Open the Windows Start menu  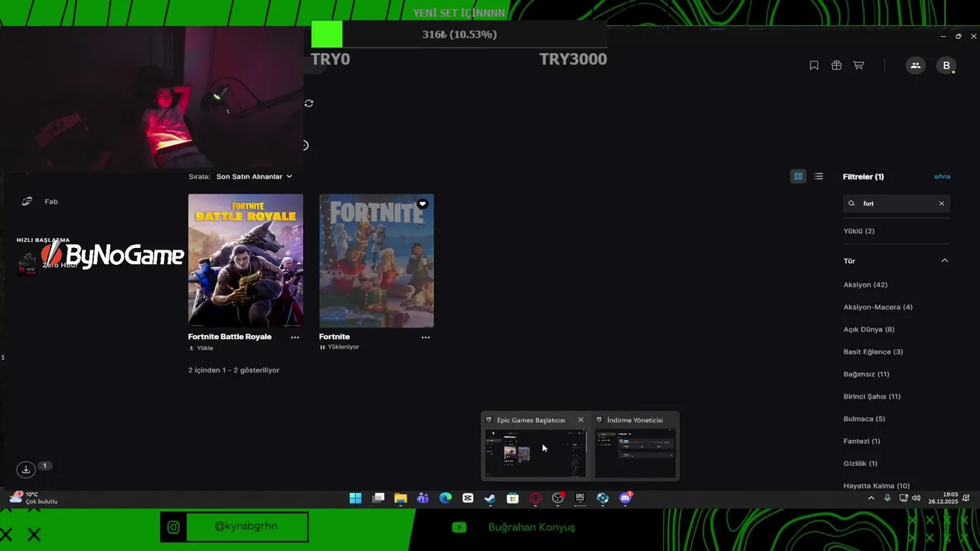(355, 498)
